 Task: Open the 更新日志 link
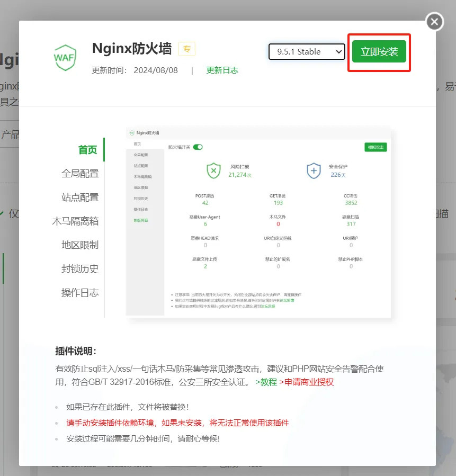222,70
